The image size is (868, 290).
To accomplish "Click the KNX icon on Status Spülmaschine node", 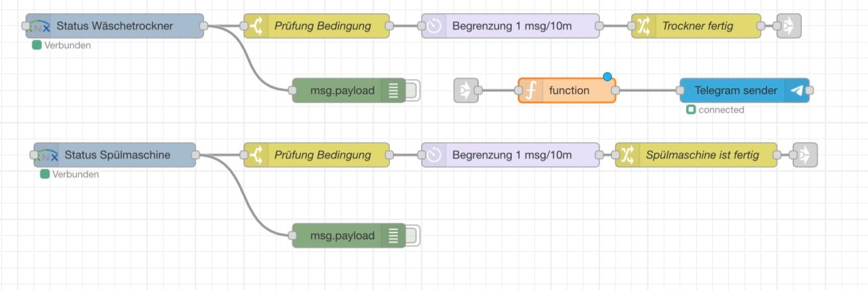I will [x=46, y=155].
